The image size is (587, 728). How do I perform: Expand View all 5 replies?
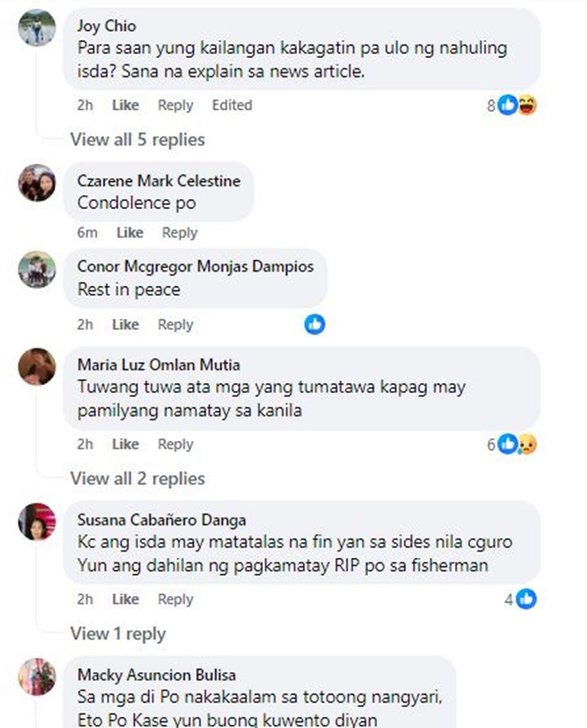(138, 139)
